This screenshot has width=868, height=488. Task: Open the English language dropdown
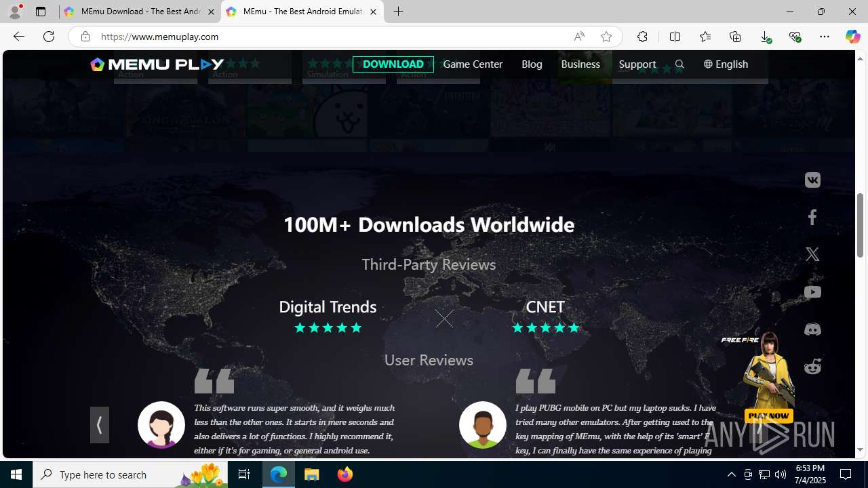click(726, 64)
